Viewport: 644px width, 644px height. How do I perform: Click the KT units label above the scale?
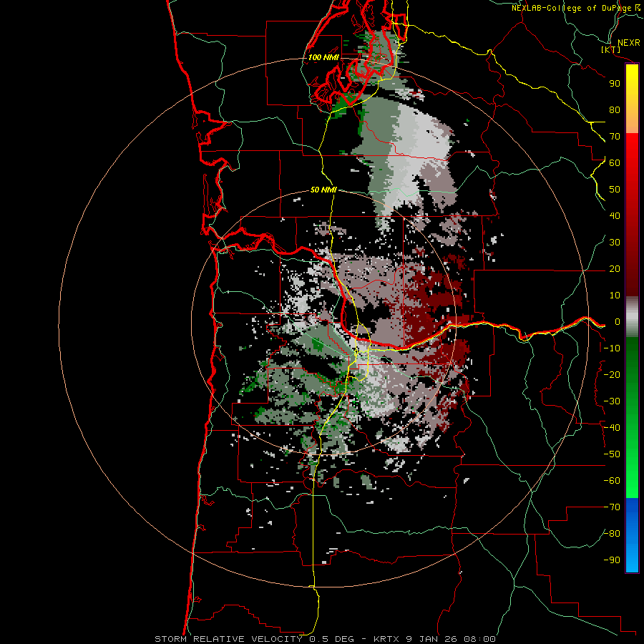611,49
